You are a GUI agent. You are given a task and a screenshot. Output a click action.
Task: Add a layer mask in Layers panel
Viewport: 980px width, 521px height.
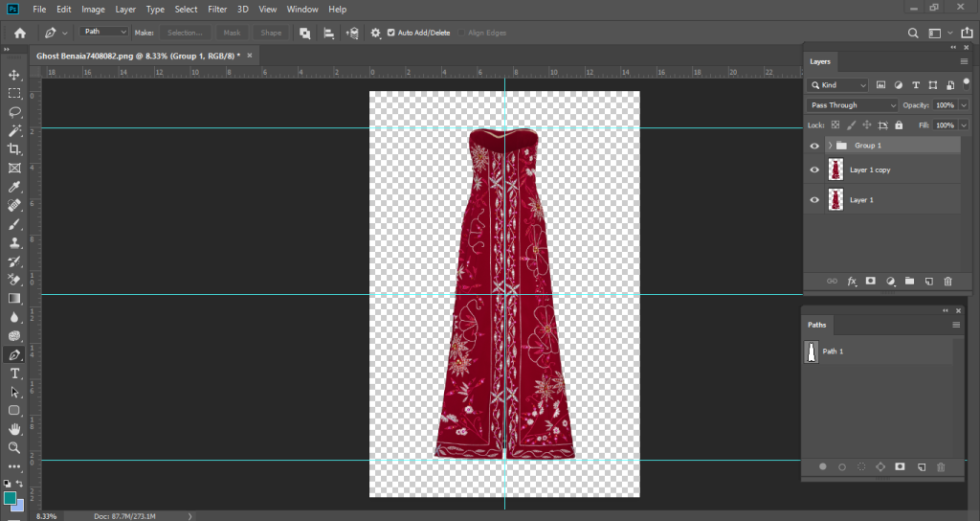[x=871, y=282]
